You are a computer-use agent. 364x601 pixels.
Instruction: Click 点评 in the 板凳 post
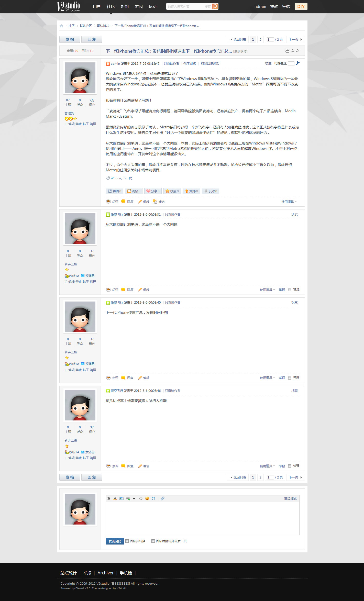[x=112, y=378]
